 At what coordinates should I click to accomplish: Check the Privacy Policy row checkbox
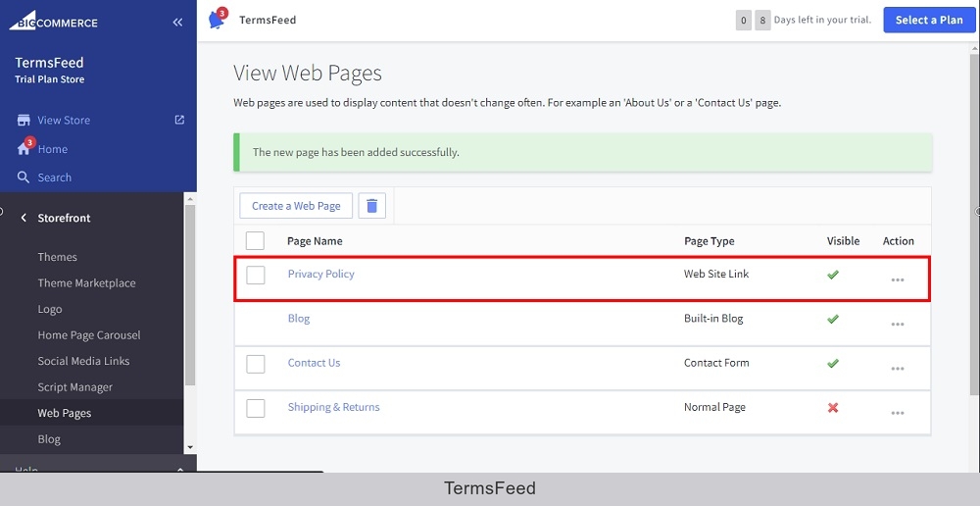[x=255, y=275]
